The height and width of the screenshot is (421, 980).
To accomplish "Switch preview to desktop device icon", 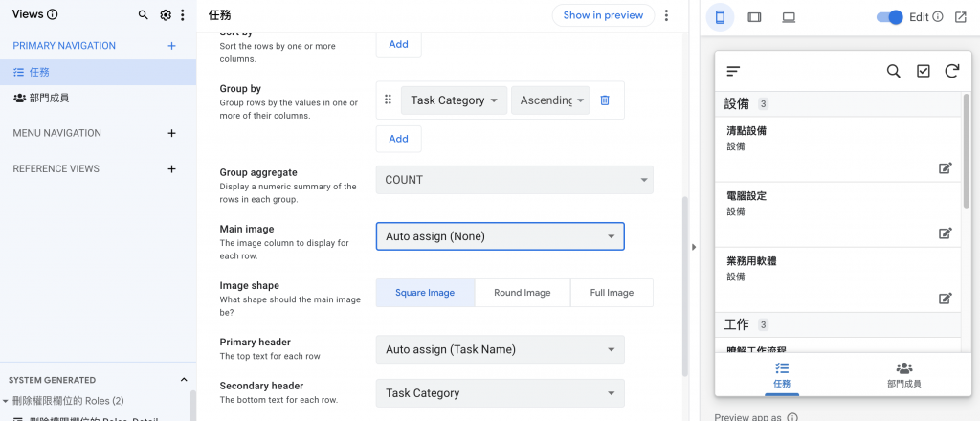I will pyautogui.click(x=789, y=17).
